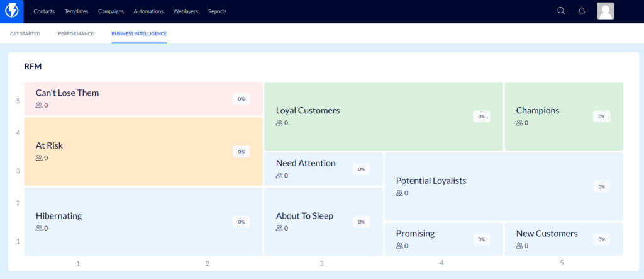Open notifications bell icon
Screen dimensions: 644x279
(x=582, y=11)
